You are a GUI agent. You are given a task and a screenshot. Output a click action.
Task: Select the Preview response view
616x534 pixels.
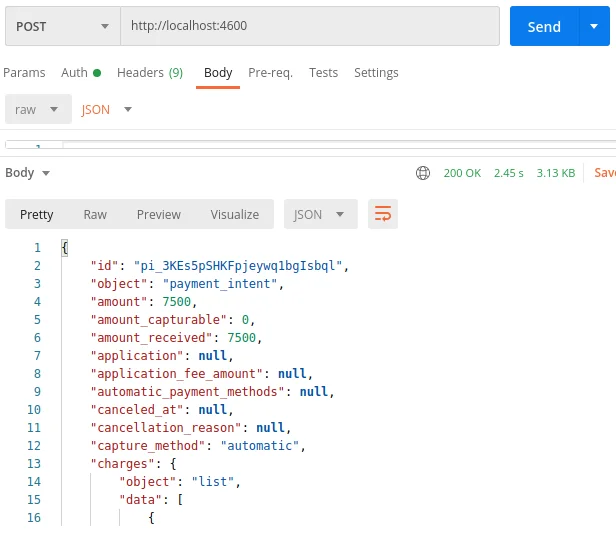coord(159,215)
